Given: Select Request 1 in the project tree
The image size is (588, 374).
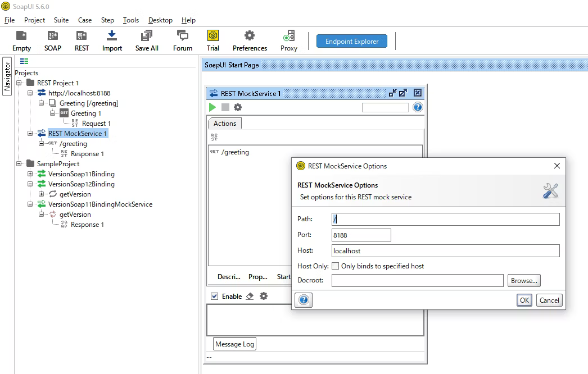Looking at the screenshot, I should [x=96, y=124].
